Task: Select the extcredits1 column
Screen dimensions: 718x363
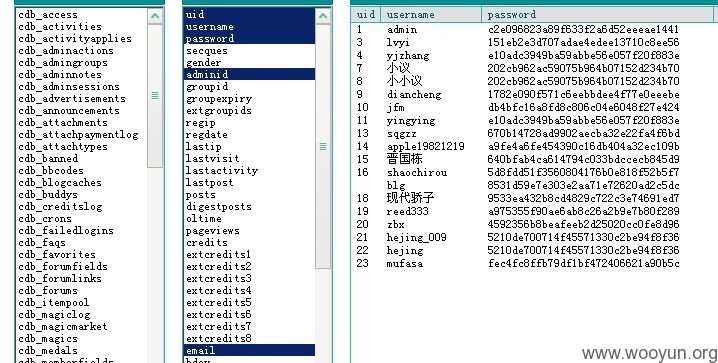Action: pos(219,255)
